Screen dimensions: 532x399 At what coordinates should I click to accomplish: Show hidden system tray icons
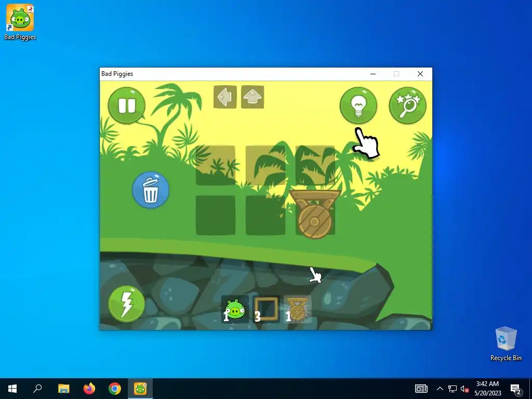[x=440, y=389]
